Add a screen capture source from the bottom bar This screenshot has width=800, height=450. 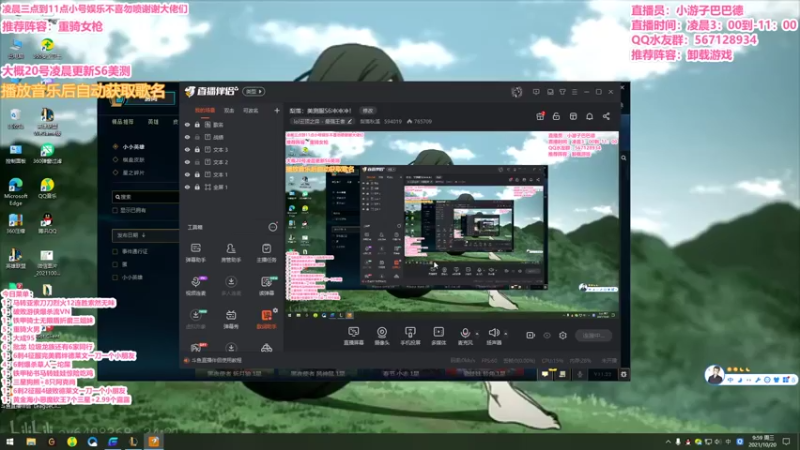point(354,336)
